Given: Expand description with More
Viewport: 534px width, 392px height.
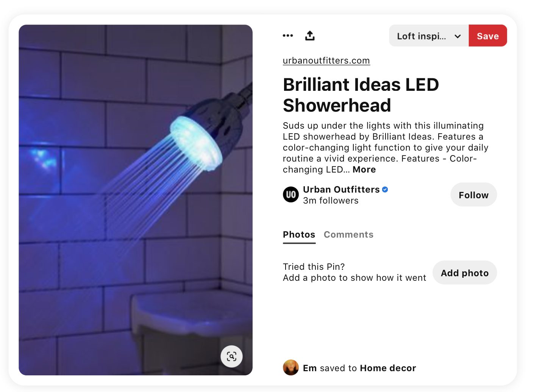Looking at the screenshot, I should 364,170.
